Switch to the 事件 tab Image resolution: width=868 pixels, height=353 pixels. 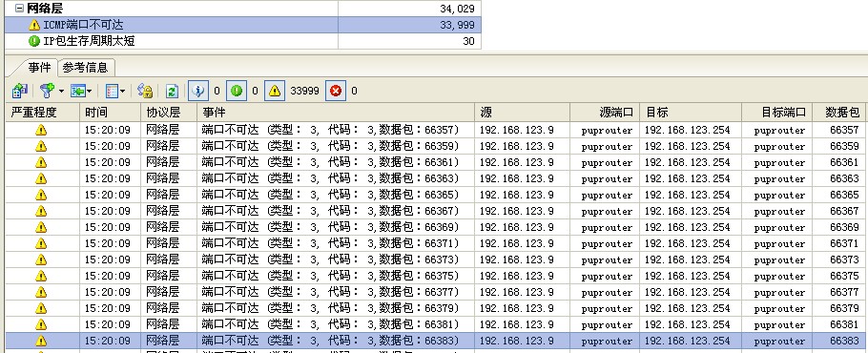point(39,68)
